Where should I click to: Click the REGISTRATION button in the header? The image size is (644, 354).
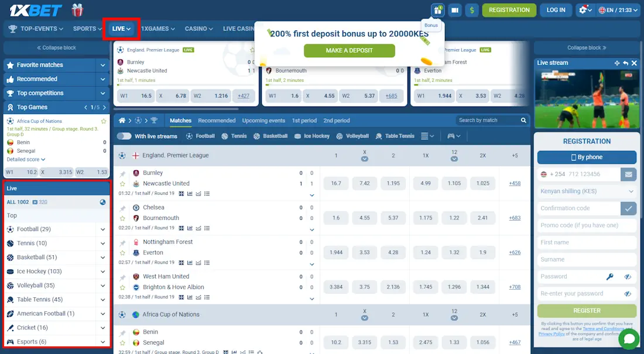coord(509,10)
